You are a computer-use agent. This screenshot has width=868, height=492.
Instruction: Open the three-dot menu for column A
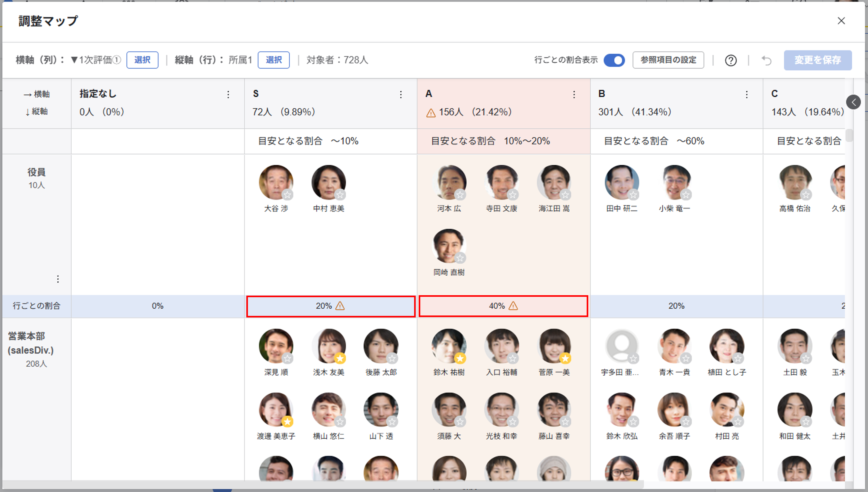point(574,95)
